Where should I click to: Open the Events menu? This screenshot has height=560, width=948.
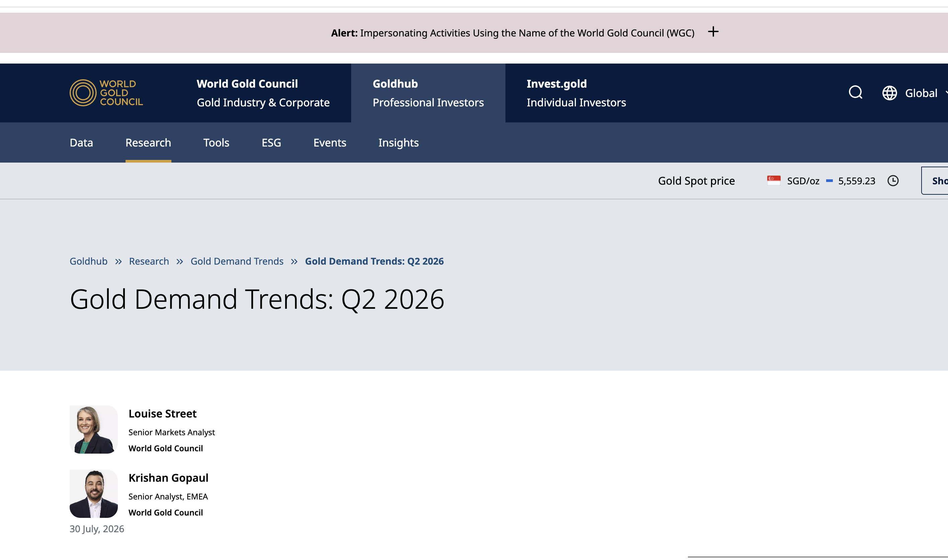click(x=330, y=143)
